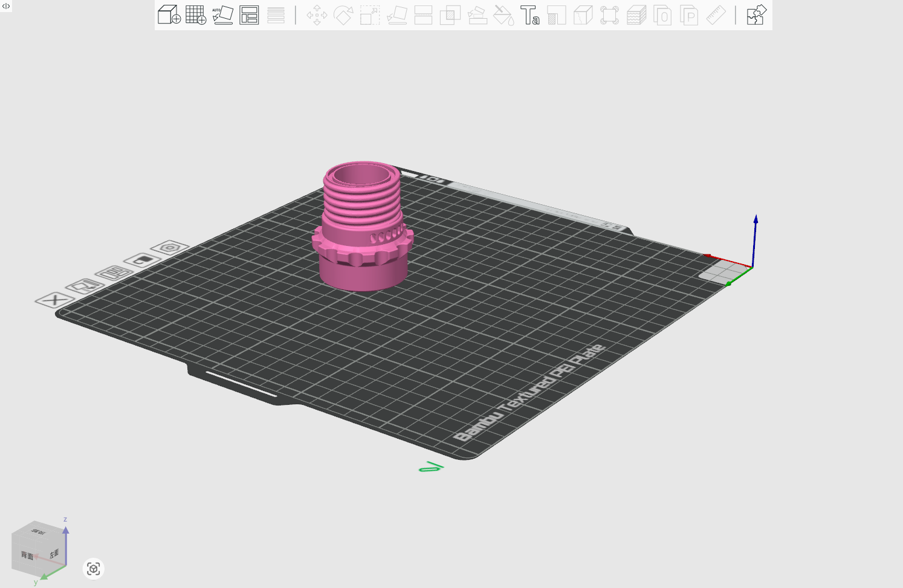Arrange all objects using toolbar icon
Screen dimensions: 903x588
(x=249, y=15)
